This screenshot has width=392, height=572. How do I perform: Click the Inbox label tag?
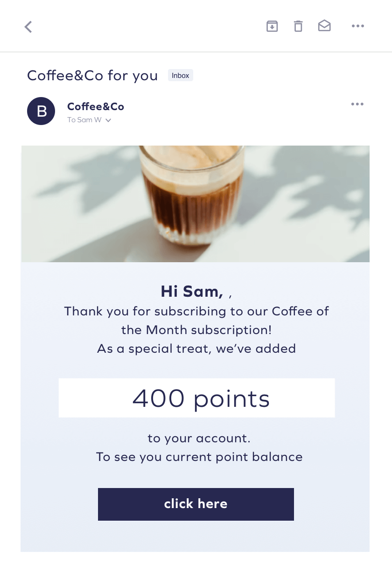tap(181, 75)
